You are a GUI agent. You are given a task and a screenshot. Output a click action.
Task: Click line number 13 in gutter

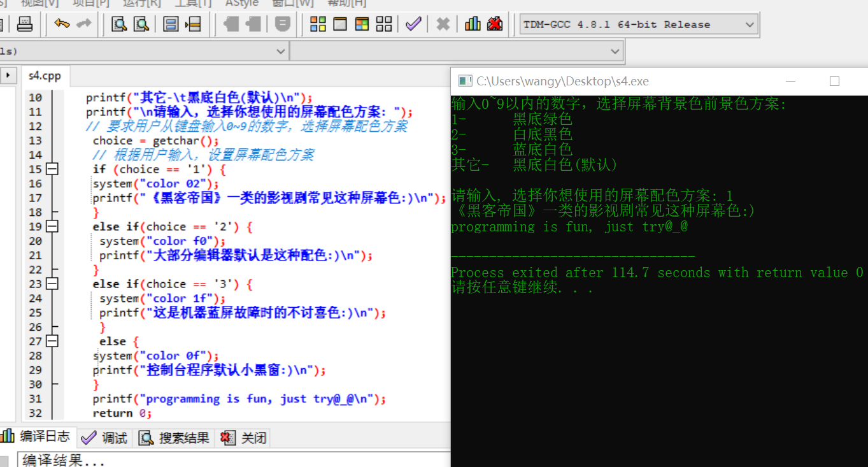(x=35, y=141)
